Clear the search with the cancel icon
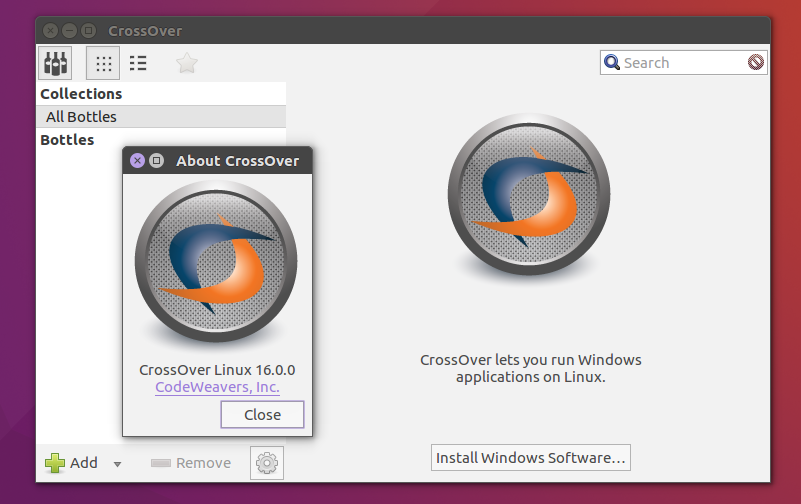 coord(756,62)
